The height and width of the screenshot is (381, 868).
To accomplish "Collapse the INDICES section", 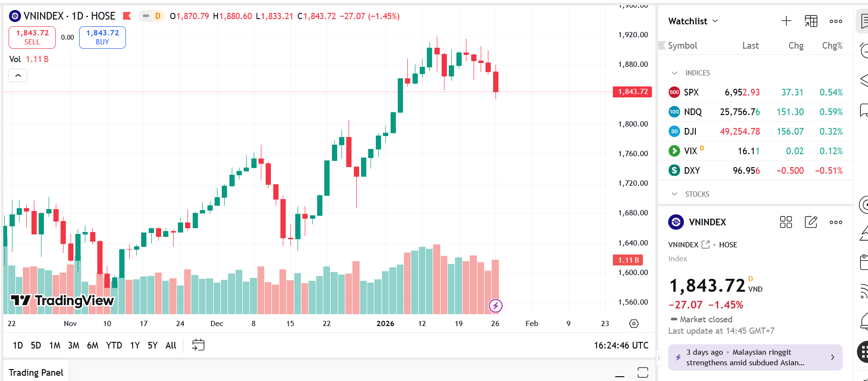I will [674, 73].
